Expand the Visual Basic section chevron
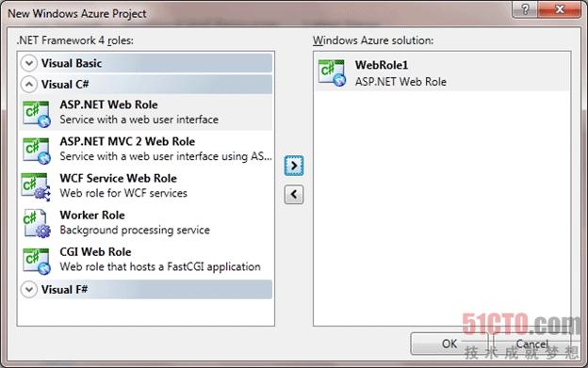The height and width of the screenshot is (368, 588). tap(29, 63)
